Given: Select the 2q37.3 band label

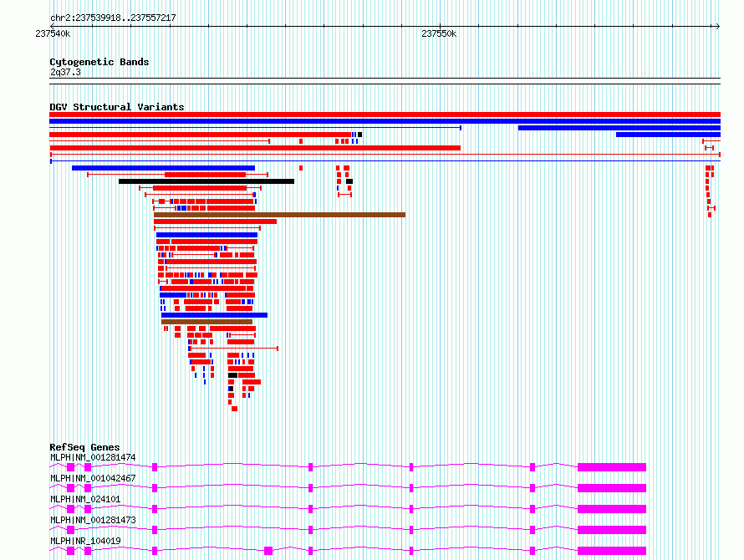Looking at the screenshot, I should (x=65, y=72).
